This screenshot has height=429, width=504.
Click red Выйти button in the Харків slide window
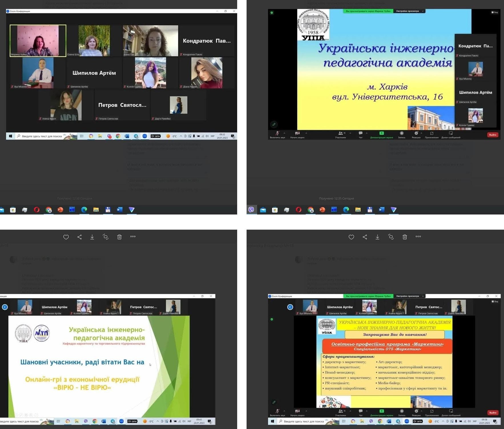point(493,135)
